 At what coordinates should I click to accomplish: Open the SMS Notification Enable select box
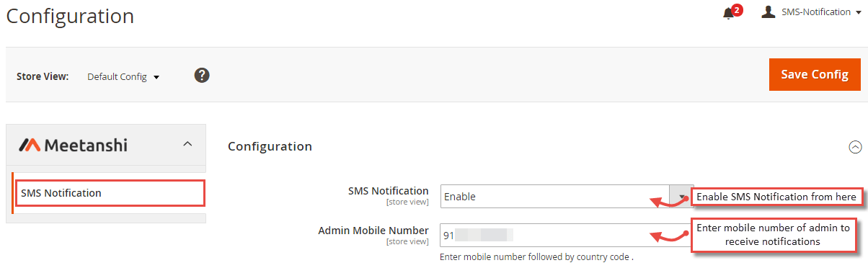(567, 196)
